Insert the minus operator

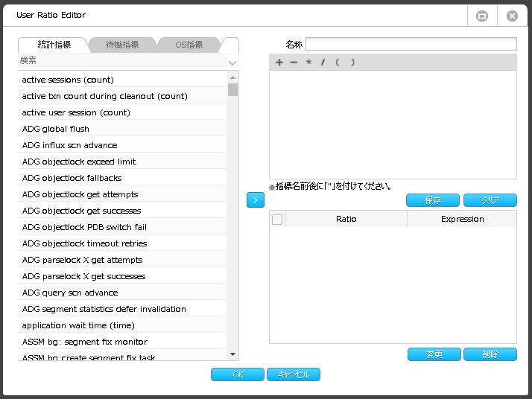point(294,63)
